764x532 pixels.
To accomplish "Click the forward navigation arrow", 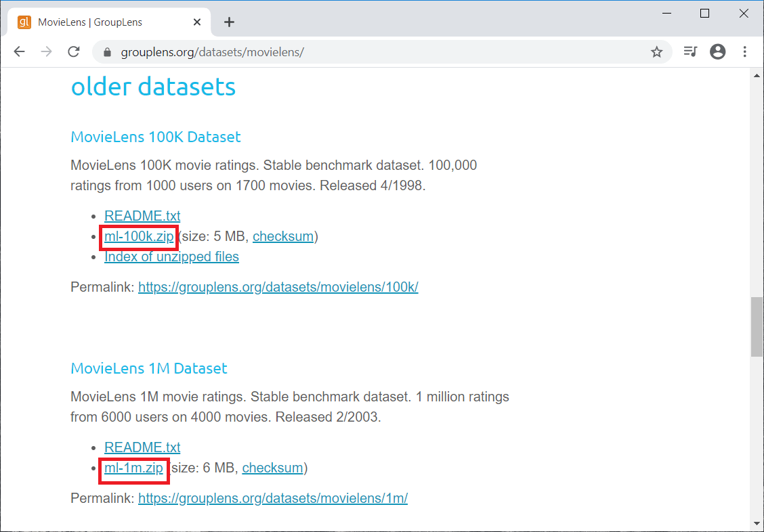I will [x=46, y=52].
